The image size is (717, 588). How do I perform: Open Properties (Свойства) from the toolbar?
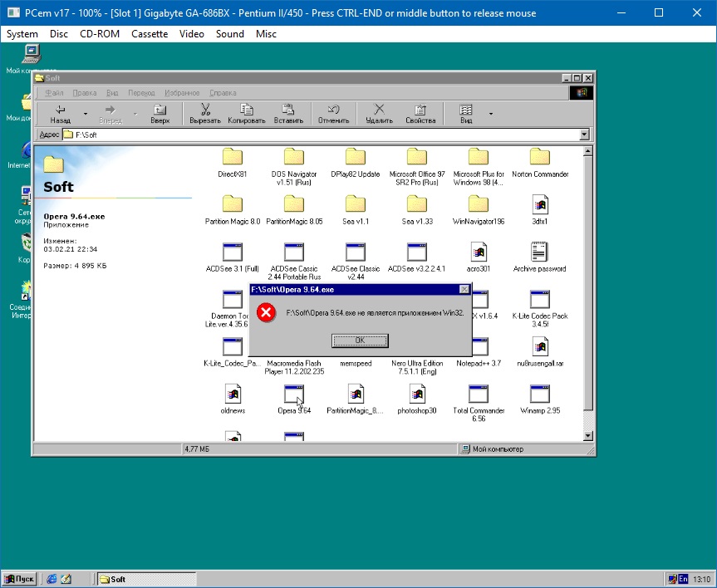420,110
